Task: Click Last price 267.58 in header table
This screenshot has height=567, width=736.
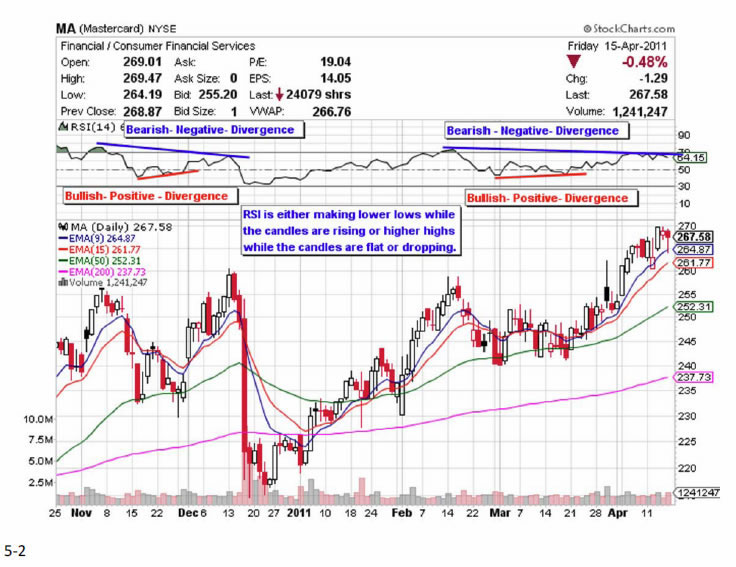Action: click(x=648, y=94)
